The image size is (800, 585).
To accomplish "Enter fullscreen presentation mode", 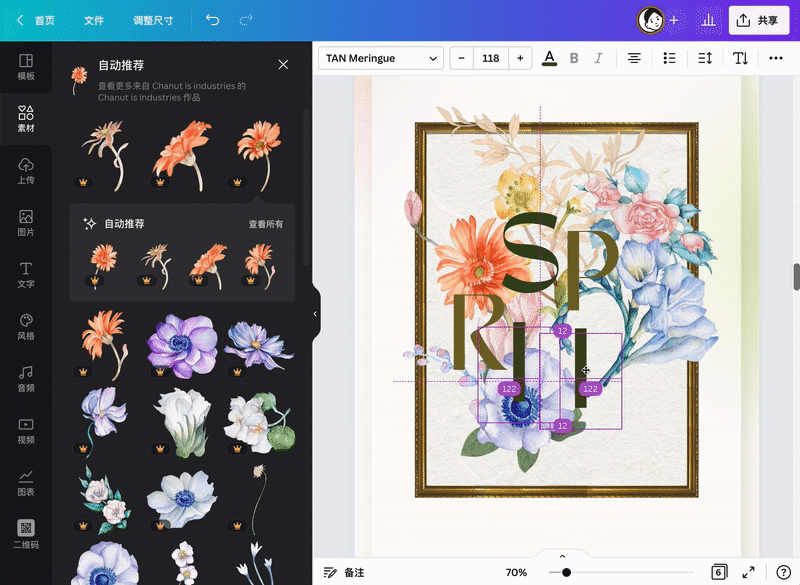I will point(748,572).
